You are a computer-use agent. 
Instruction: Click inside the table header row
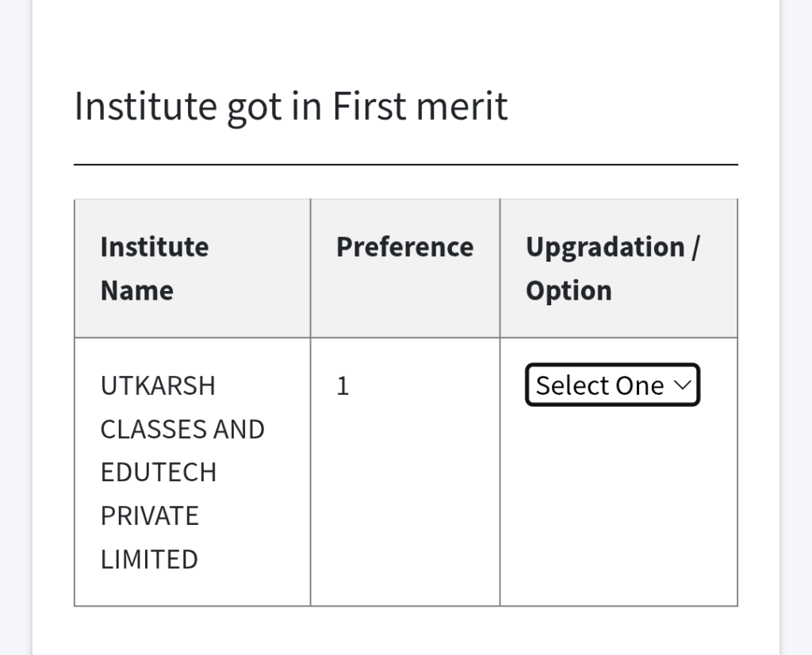click(404, 268)
